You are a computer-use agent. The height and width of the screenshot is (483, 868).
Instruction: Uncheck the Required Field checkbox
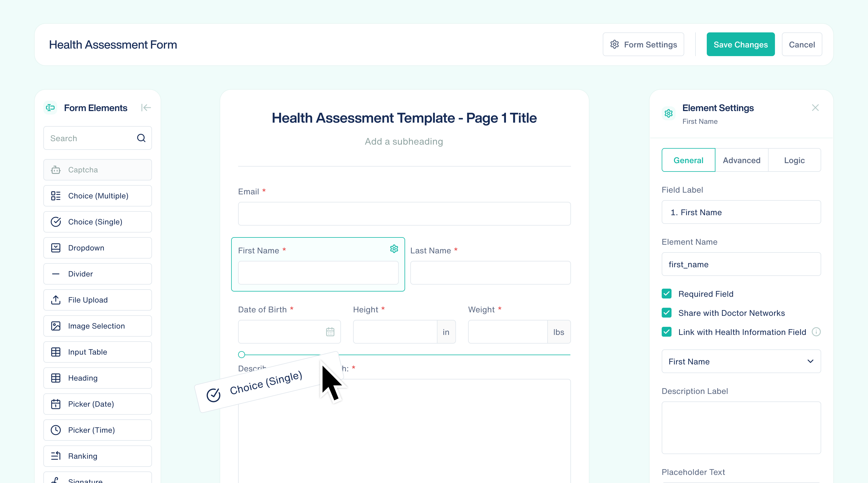coord(667,294)
